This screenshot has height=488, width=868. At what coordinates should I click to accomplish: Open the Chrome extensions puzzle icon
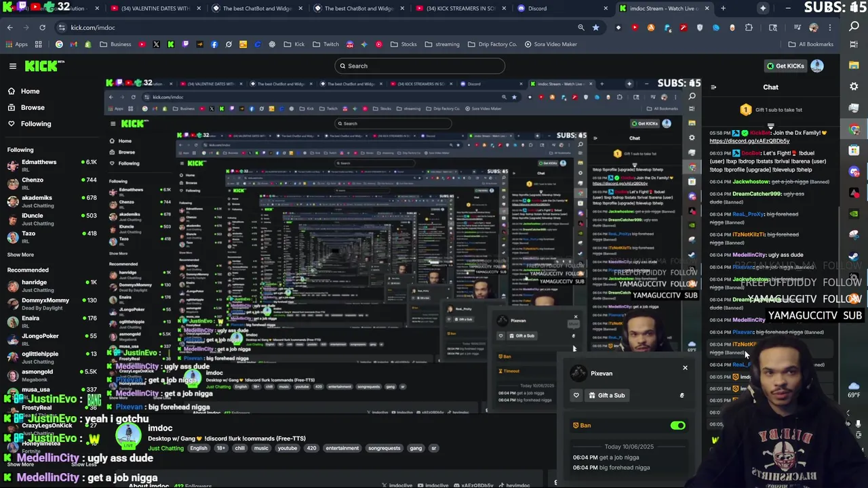[x=749, y=28]
